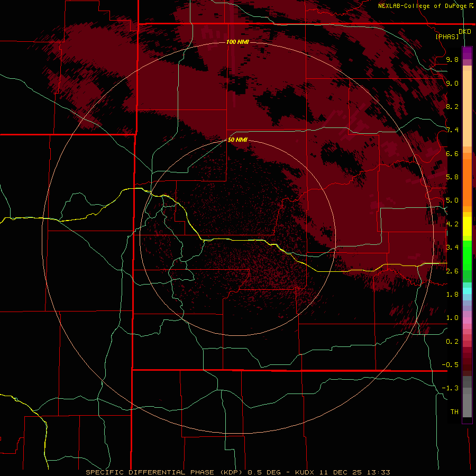476x476 pixels.
Task: Select the yellow segment of the color scale
Action: (x=467, y=226)
